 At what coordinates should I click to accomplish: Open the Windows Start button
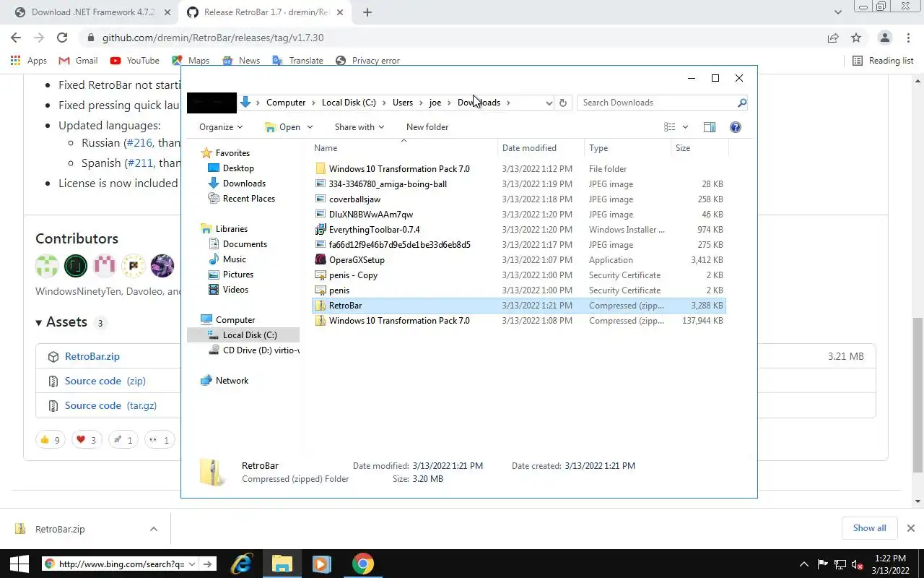[x=19, y=564]
